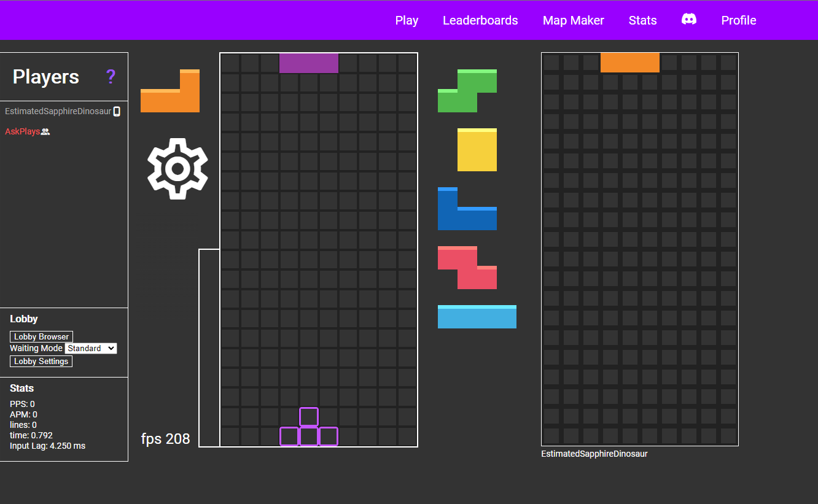Click the fps 208 counter
Image resolution: width=818 pixels, height=504 pixels.
coord(166,438)
